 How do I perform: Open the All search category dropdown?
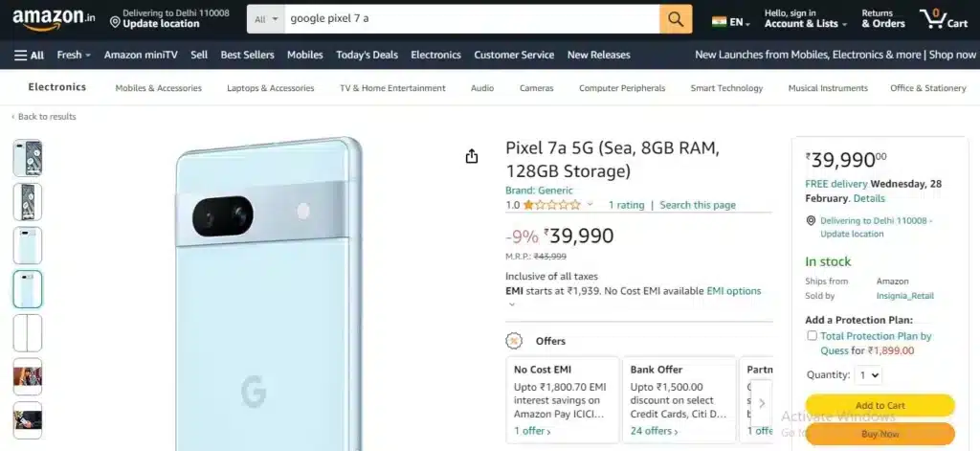(266, 19)
